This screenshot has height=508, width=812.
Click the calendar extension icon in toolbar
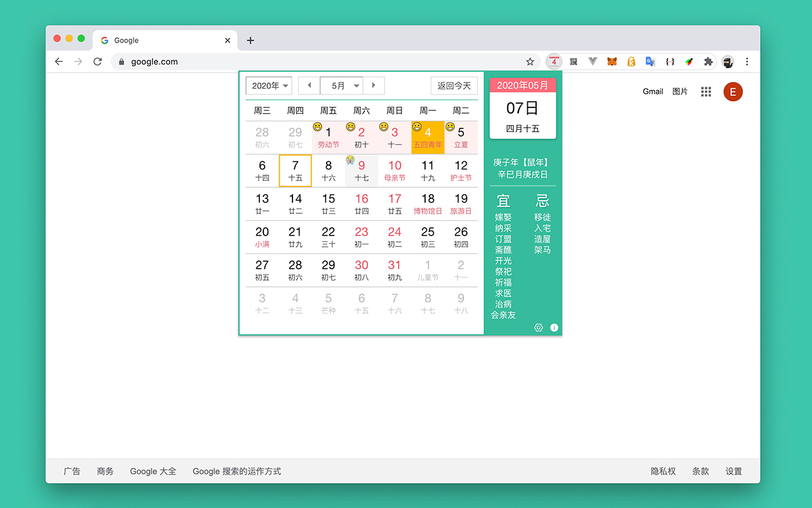tap(554, 62)
